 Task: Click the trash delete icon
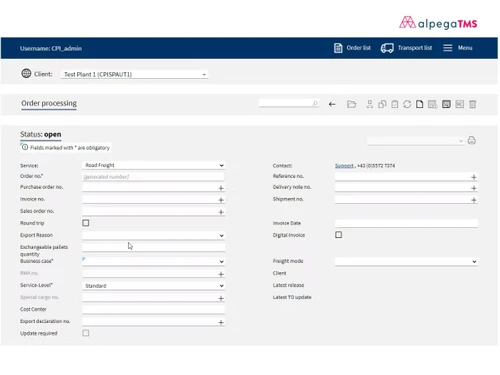click(x=473, y=104)
